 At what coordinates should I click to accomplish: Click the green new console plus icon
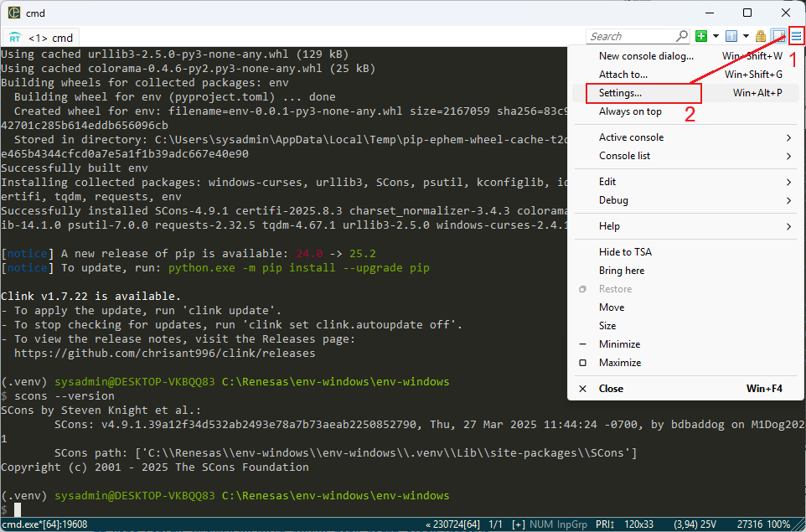701,36
